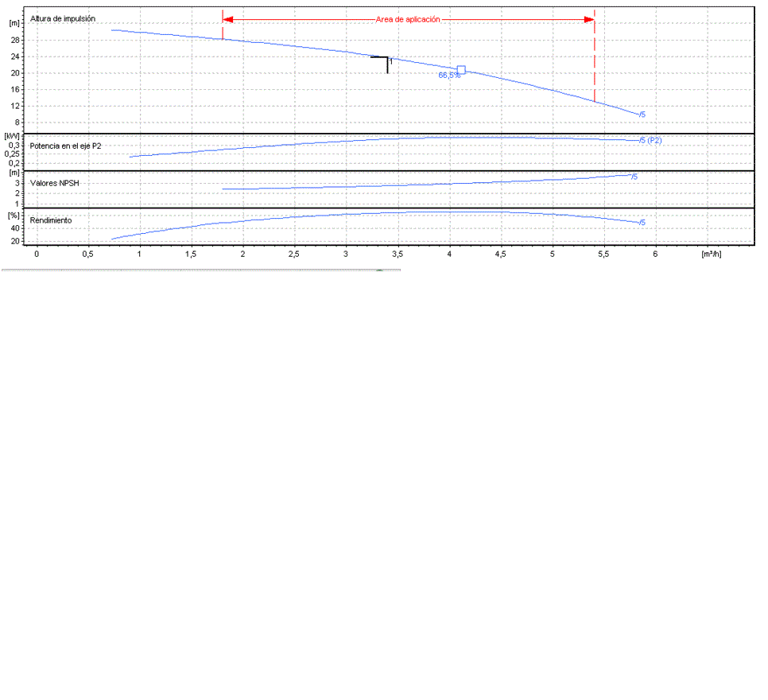
Task: Click the square best-efficiency marker on head curve
Action: tap(461, 70)
